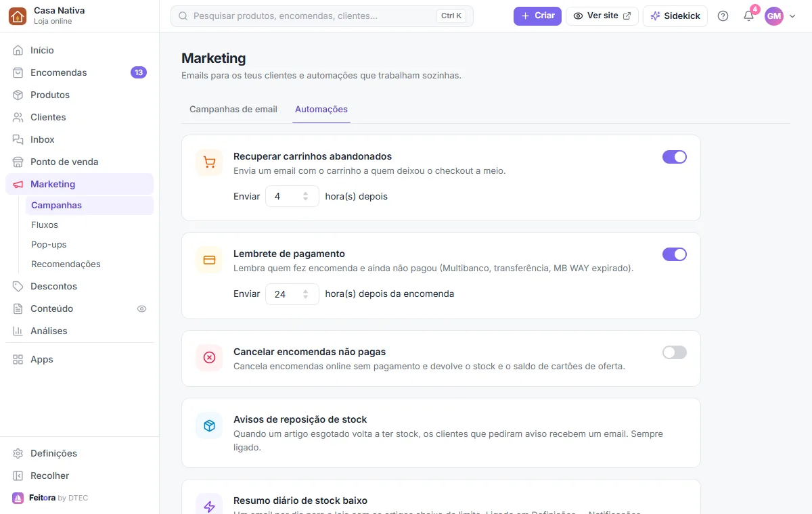Click the Recuperar carrinhos abandonados heading
This screenshot has width=812, height=514.
pyautogui.click(x=313, y=156)
